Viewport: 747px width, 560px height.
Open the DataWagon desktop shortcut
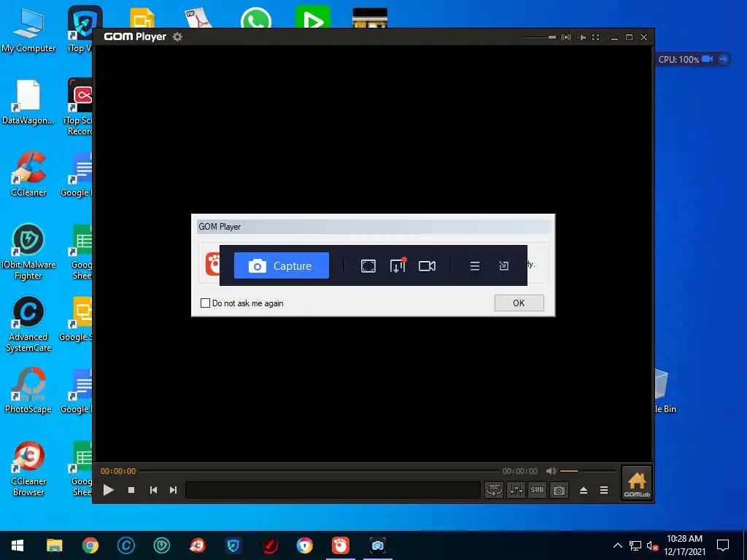coord(28,102)
